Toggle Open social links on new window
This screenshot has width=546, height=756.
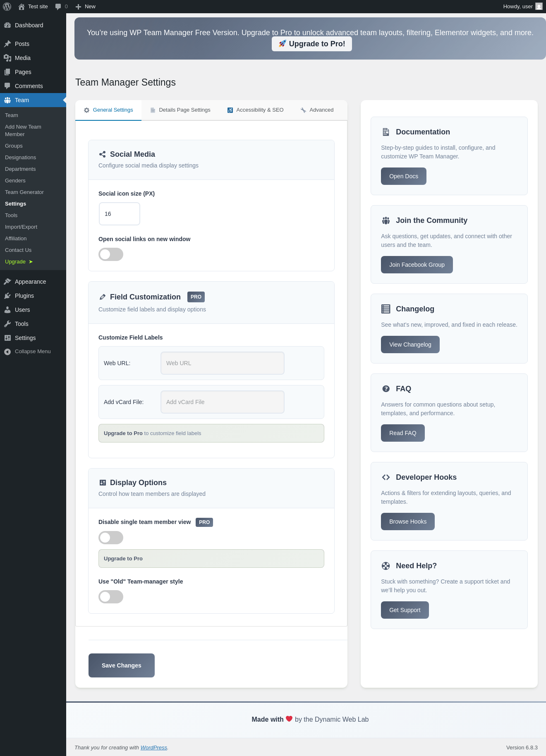click(x=111, y=254)
